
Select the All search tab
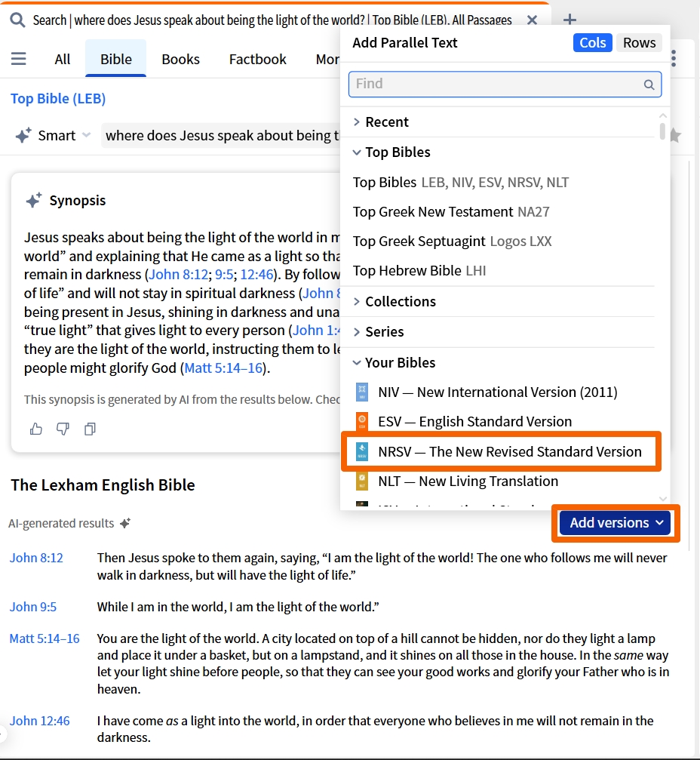[63, 59]
